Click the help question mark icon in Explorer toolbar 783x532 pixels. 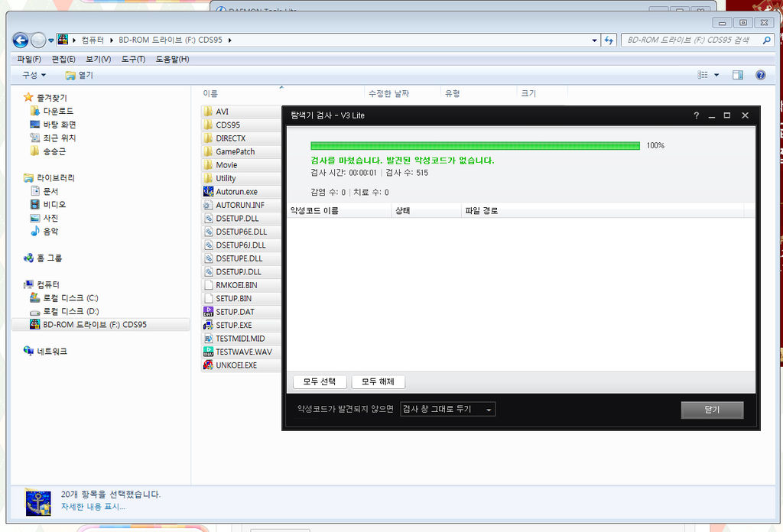point(760,75)
